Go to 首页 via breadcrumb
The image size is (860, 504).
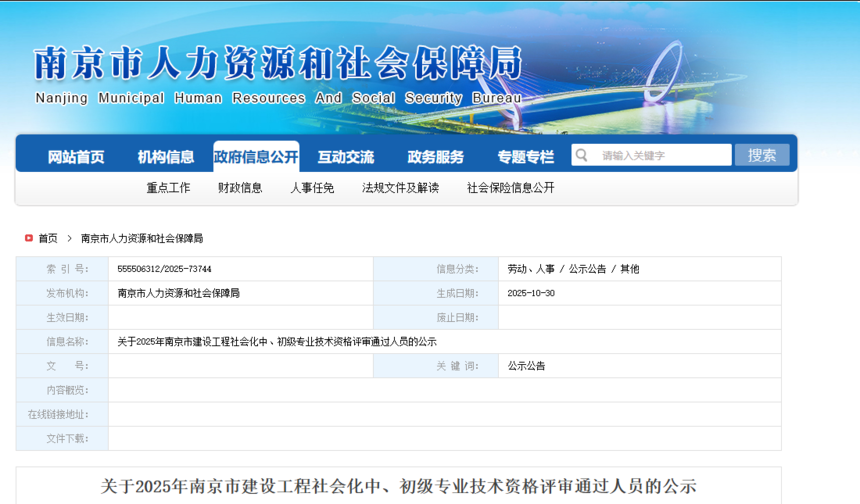(48, 238)
